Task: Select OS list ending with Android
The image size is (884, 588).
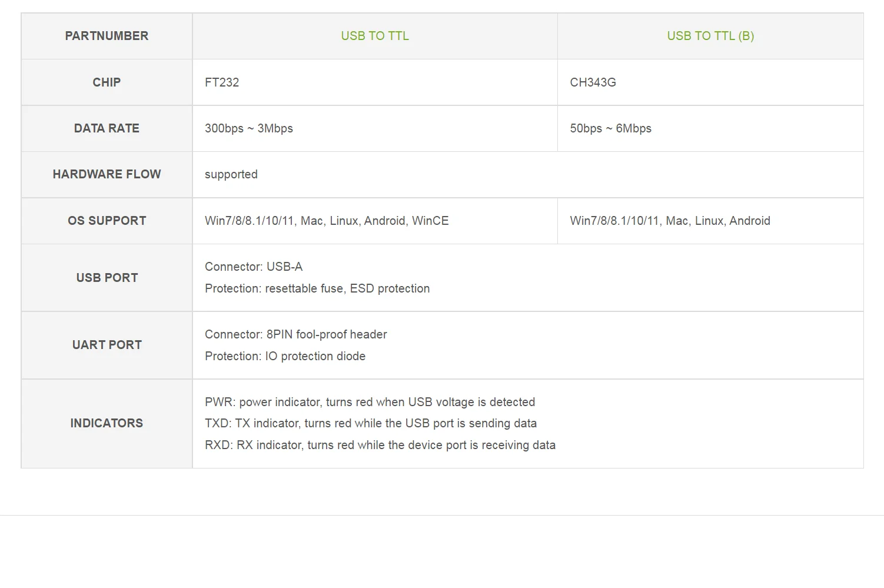Action: pyautogui.click(x=670, y=221)
